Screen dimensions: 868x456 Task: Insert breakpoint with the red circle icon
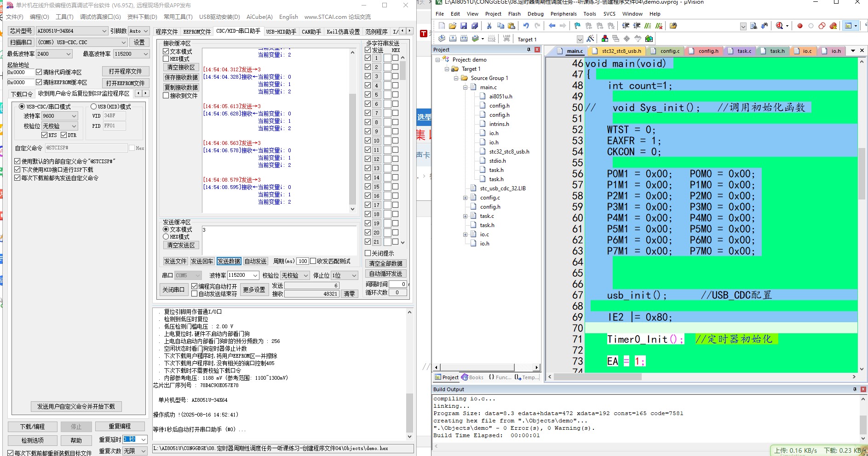click(x=800, y=26)
